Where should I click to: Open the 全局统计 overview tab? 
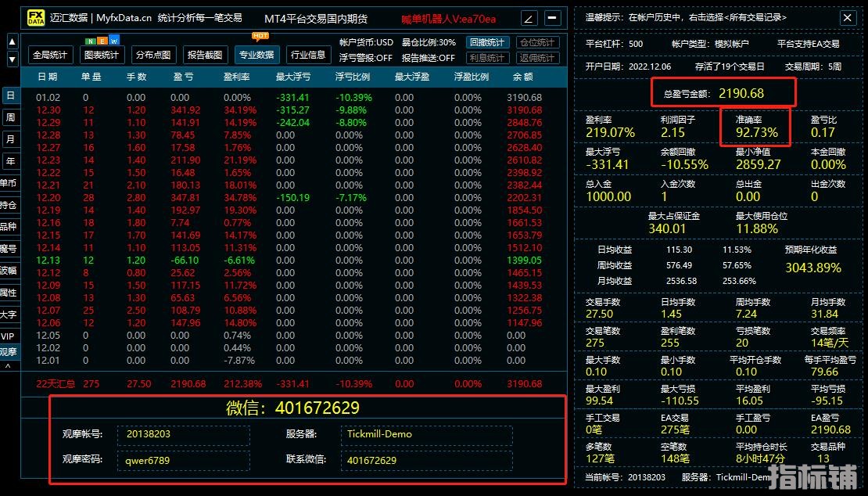pyautogui.click(x=51, y=55)
